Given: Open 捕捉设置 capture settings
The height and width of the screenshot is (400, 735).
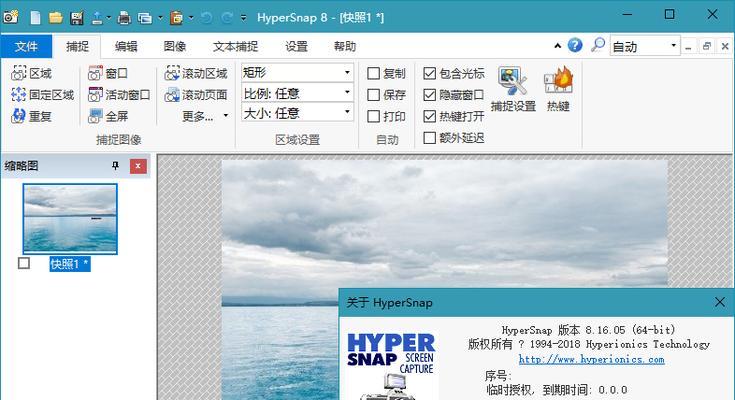Looking at the screenshot, I should click(x=513, y=89).
